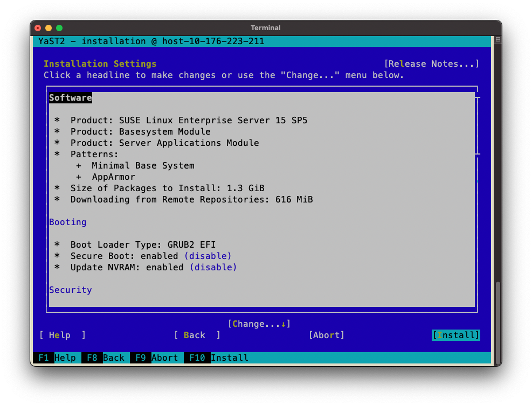Go back with the Back button

[197, 335]
